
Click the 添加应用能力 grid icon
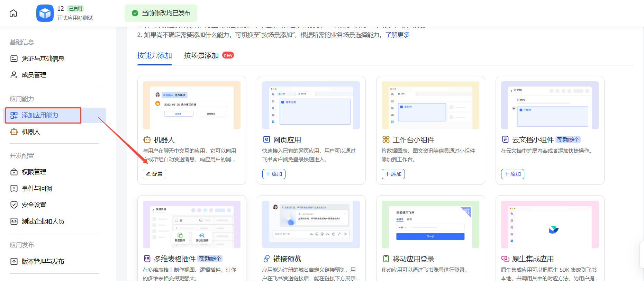tap(14, 115)
